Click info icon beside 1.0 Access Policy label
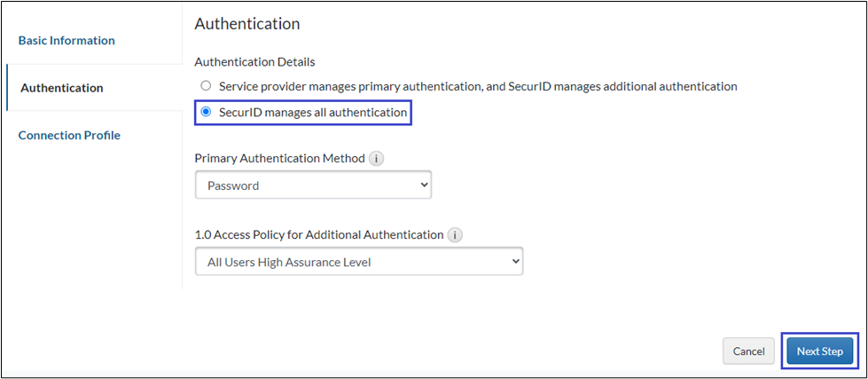Image resolution: width=868 pixels, height=379 pixels. [455, 235]
